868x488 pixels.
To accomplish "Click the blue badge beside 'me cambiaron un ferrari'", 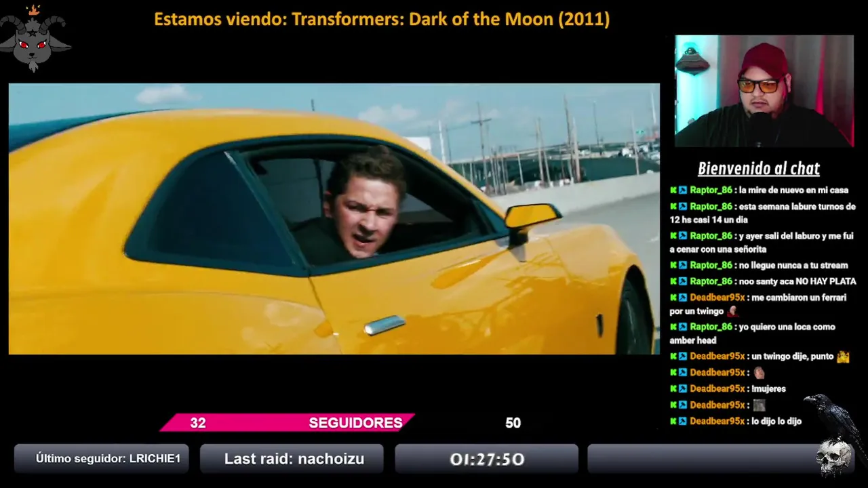I will click(x=683, y=298).
